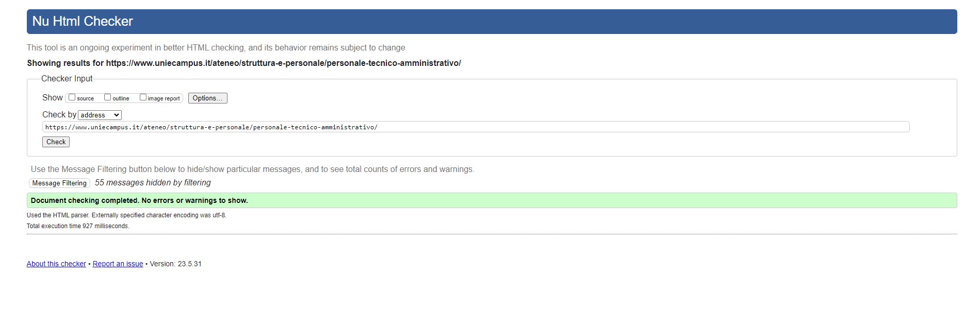The height and width of the screenshot is (309, 980).
Task: Click the Showing results for heading
Action: 243,63
